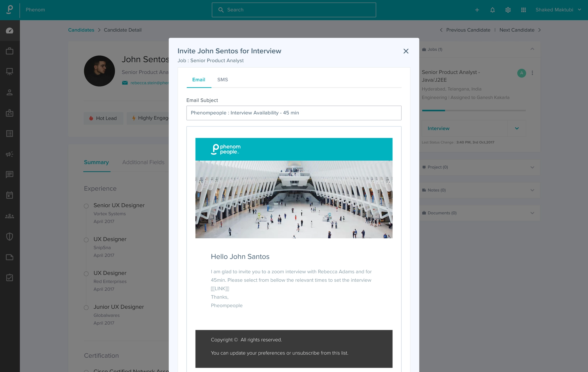Viewport: 588px width, 372px height.
Task: Click the Email Subject input field
Action: (294, 113)
